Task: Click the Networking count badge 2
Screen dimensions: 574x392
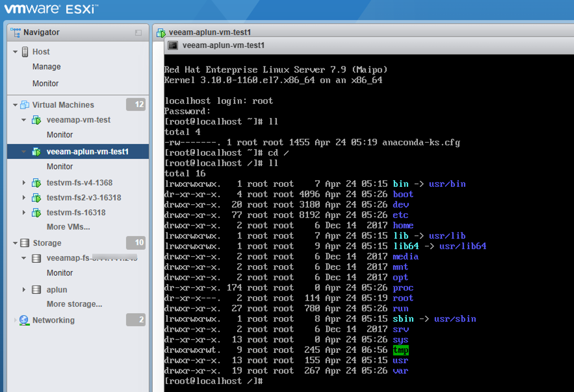Action: click(136, 320)
